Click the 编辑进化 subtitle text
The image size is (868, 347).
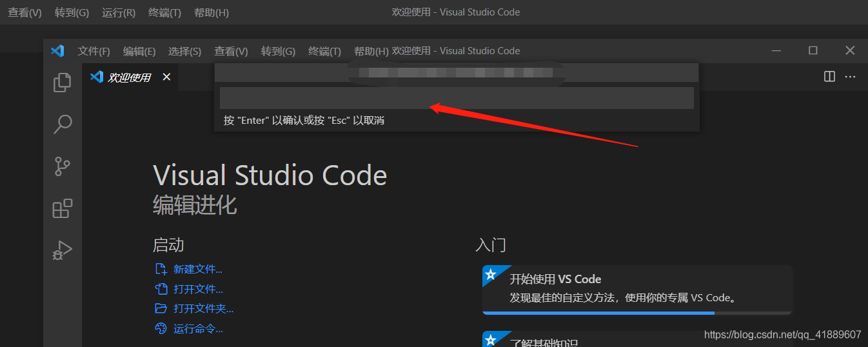click(x=195, y=205)
